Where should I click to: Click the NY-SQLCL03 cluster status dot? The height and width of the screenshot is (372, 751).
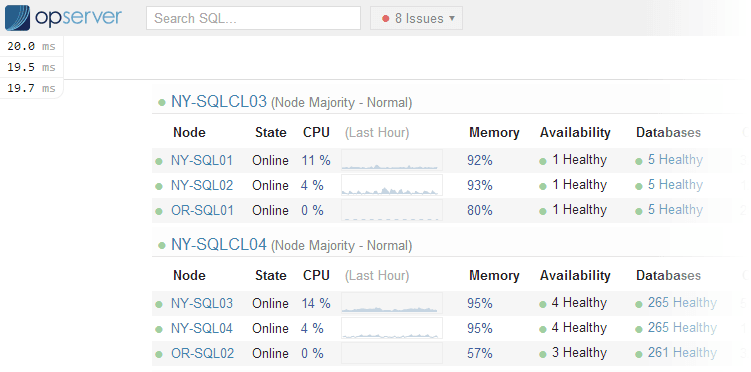(x=162, y=102)
